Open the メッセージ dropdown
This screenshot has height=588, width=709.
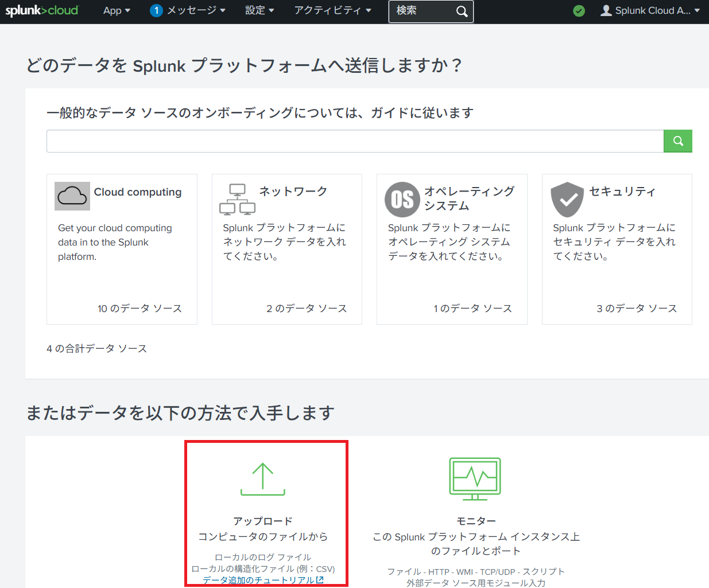[196, 10]
